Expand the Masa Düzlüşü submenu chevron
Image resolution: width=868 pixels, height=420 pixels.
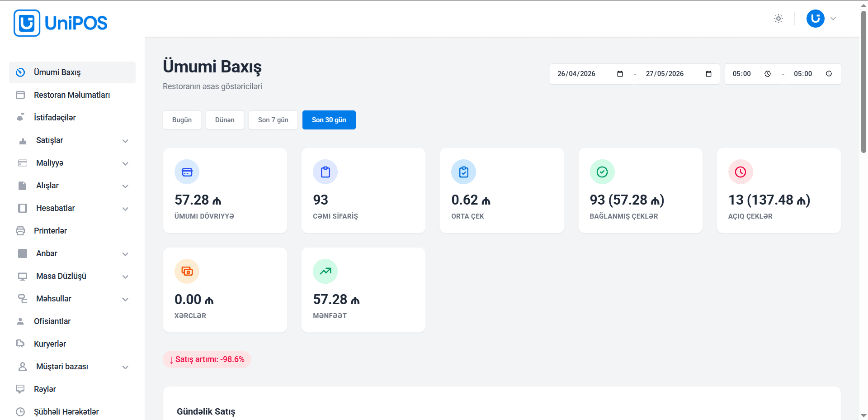point(125,277)
